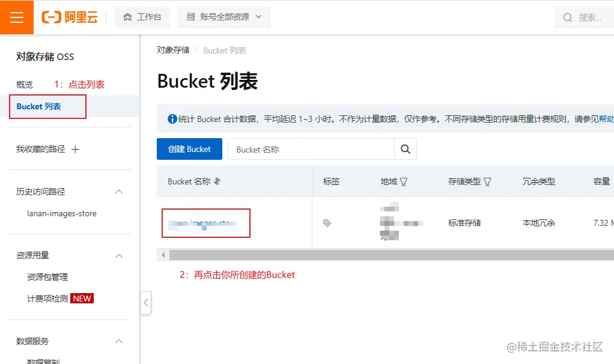
Task: Select Bucket 列表 in the sidebar
Action: [39, 106]
